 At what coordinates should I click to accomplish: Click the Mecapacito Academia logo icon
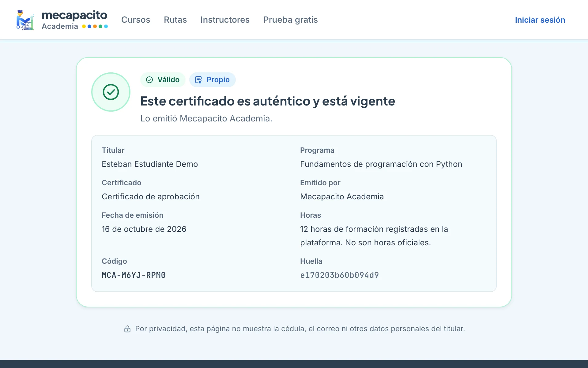[25, 20]
